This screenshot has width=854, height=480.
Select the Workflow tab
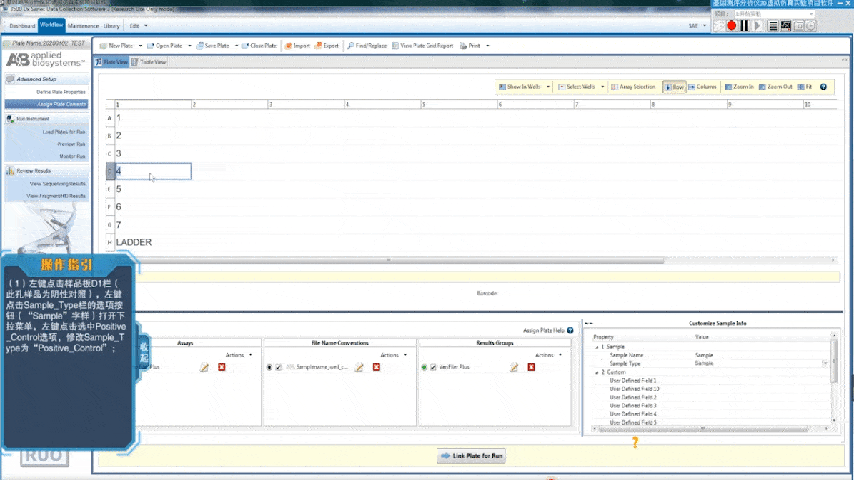click(52, 25)
